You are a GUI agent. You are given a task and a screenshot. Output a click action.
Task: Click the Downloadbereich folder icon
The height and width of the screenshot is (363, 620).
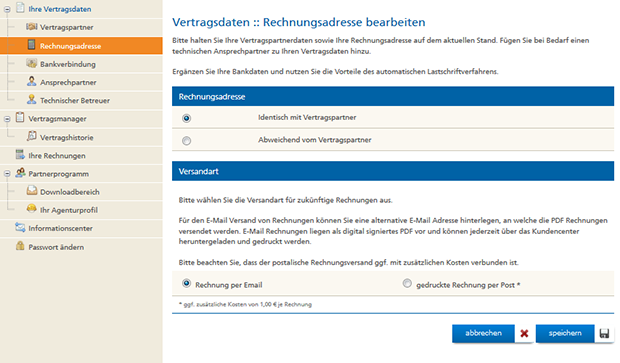32,191
